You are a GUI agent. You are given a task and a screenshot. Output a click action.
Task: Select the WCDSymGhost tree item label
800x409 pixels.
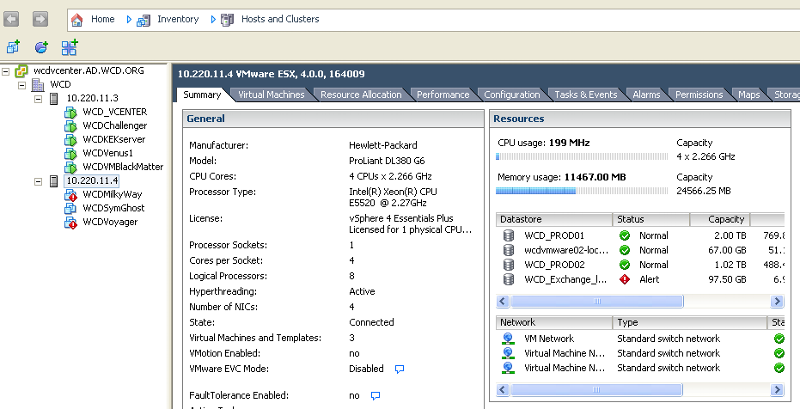(x=113, y=208)
